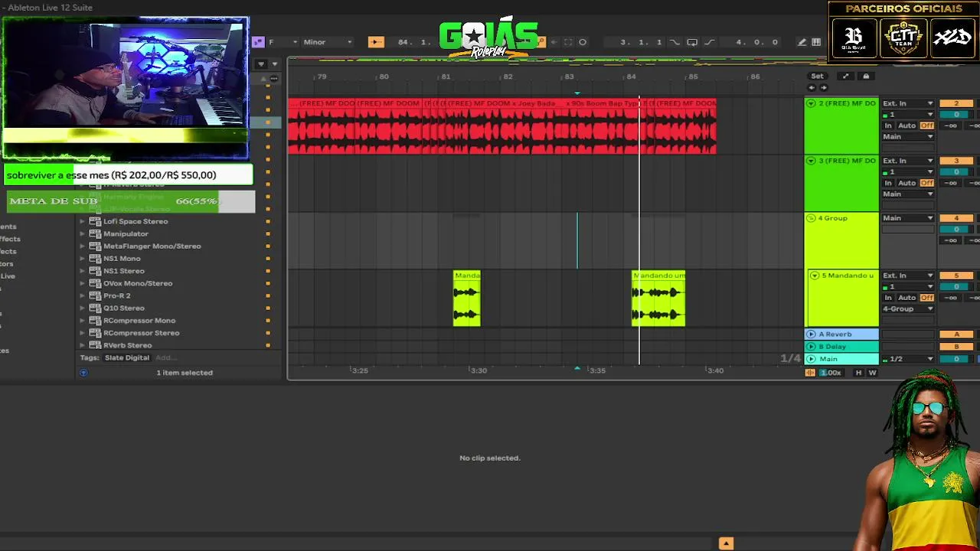Go to next locator arrow
This screenshot has width=980, height=551.
824,87
